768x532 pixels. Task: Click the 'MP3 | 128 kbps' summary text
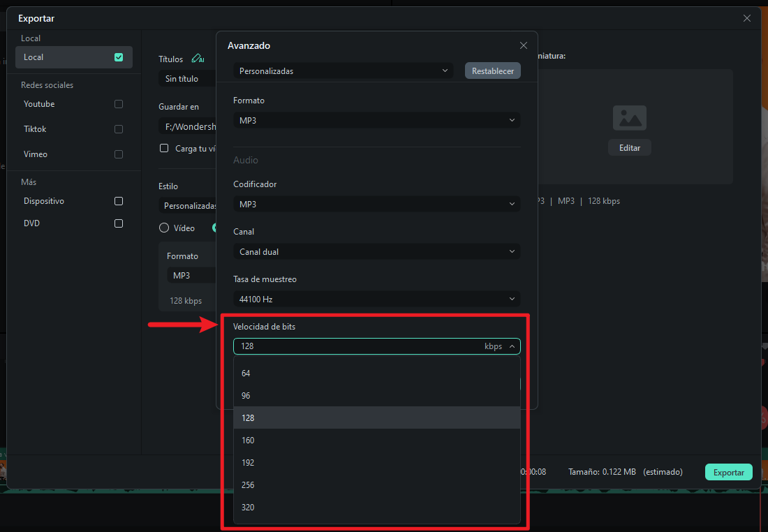[589, 201]
